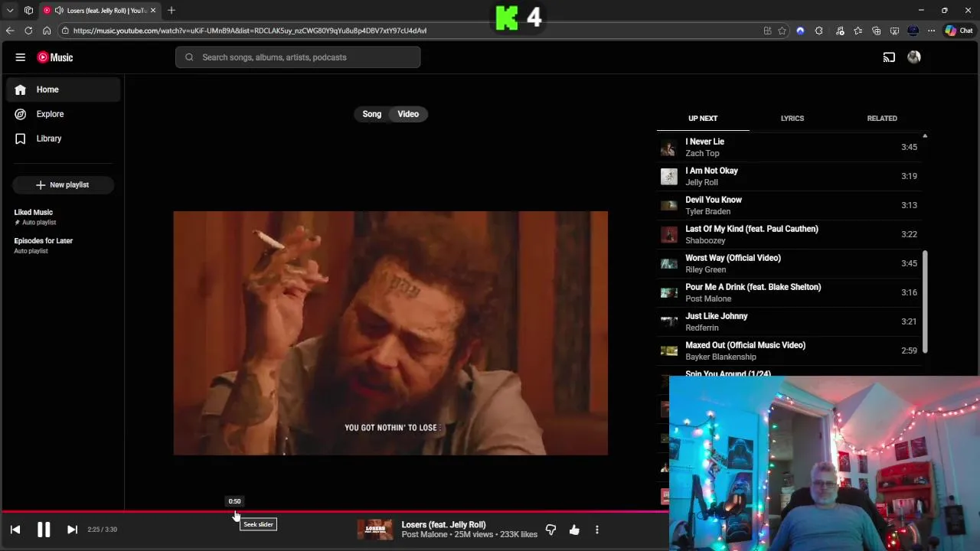The width and height of the screenshot is (980, 551).
Task: Play Pour Me A Drink from queue
Action: pyautogui.click(x=789, y=292)
